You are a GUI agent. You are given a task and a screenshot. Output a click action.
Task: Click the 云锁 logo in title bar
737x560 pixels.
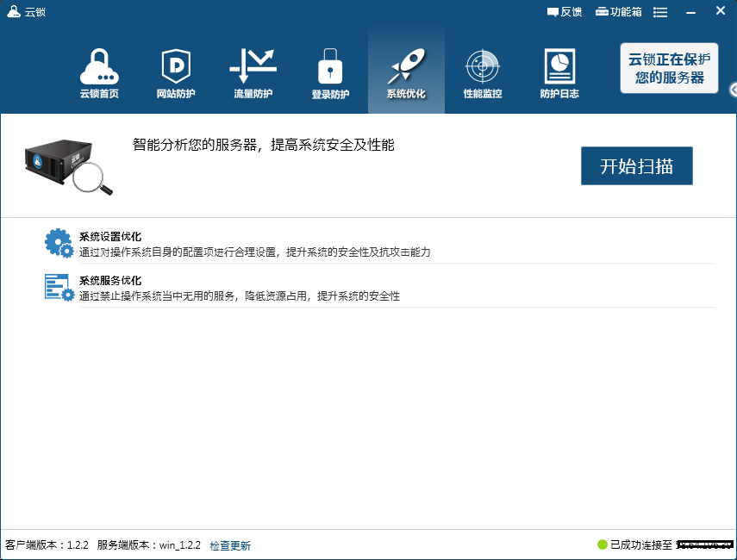click(14, 11)
